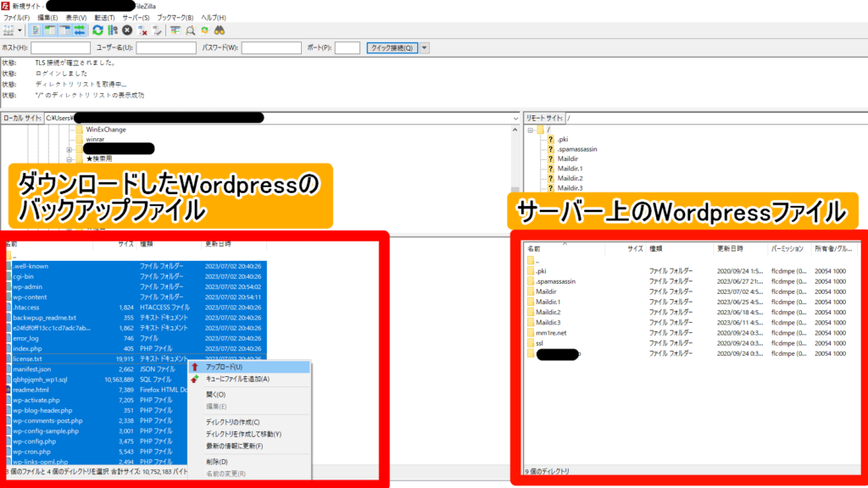The width and height of the screenshot is (868, 488).
Task: Choose ディレクトリの作成(C) in context menu
Action: (x=250, y=422)
